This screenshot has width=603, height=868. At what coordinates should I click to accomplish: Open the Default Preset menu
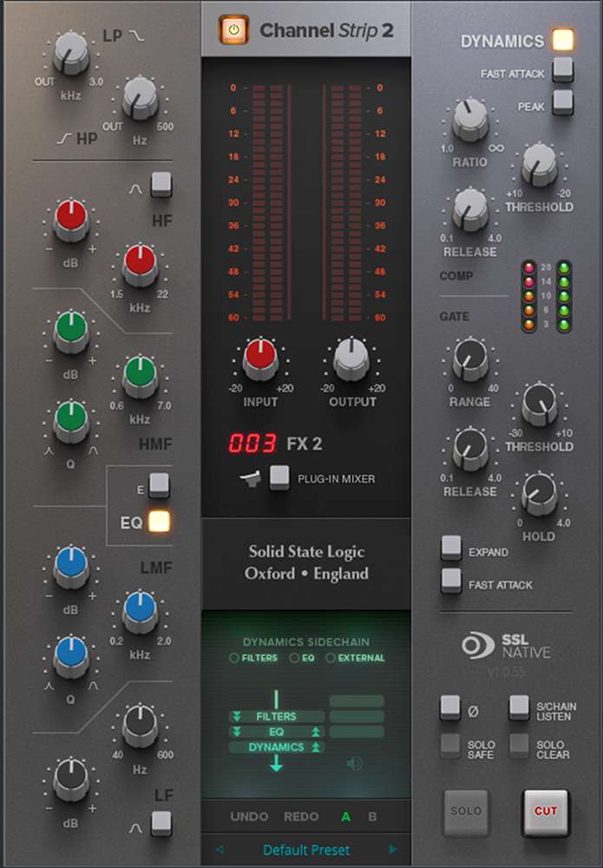(306, 850)
